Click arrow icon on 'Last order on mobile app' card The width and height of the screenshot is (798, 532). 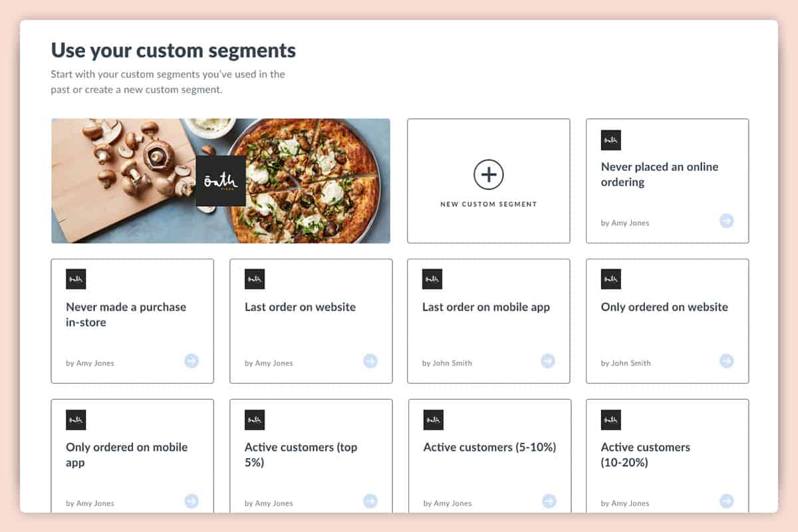548,361
